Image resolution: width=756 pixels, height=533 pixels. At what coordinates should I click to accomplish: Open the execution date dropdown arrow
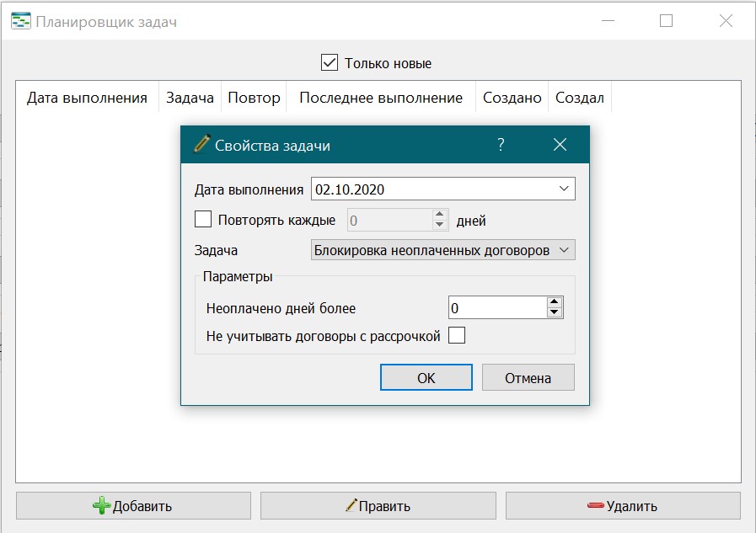pyautogui.click(x=564, y=189)
